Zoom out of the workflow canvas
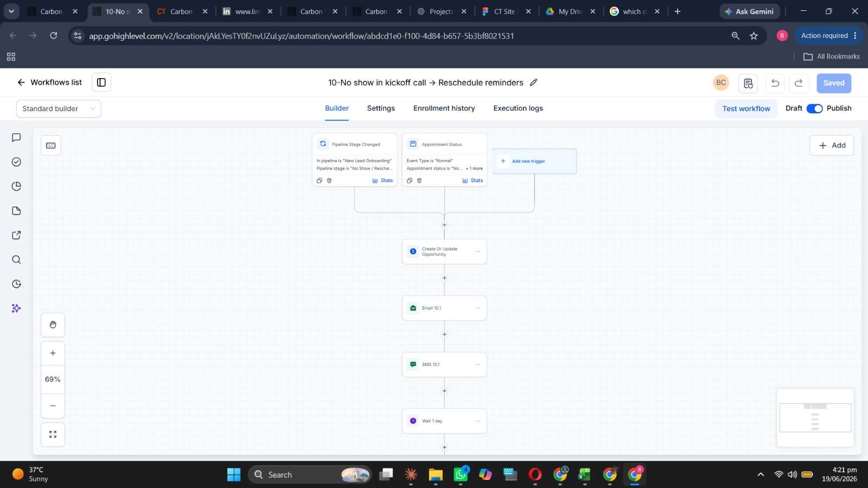Image resolution: width=868 pixels, height=488 pixels. (x=53, y=406)
